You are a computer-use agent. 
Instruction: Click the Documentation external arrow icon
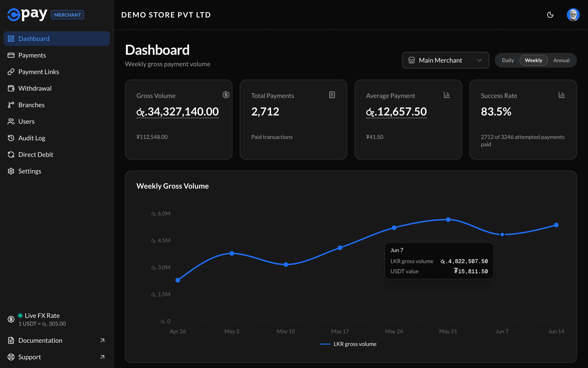coord(102,340)
